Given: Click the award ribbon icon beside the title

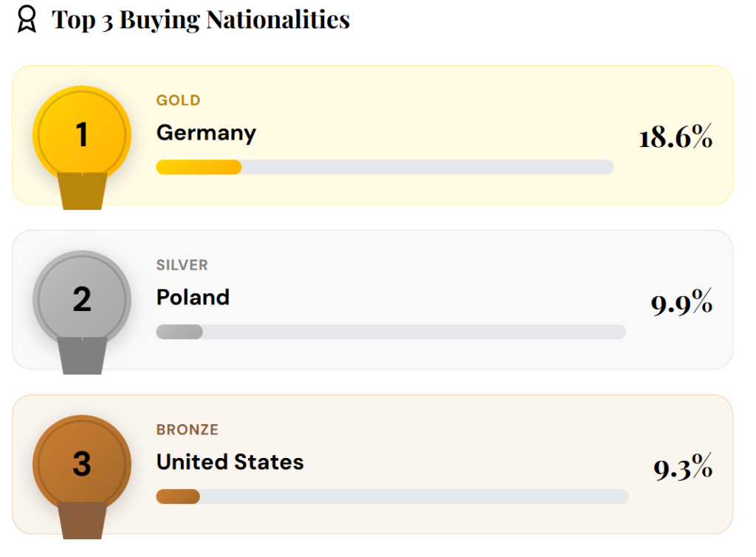Looking at the screenshot, I should [27, 20].
